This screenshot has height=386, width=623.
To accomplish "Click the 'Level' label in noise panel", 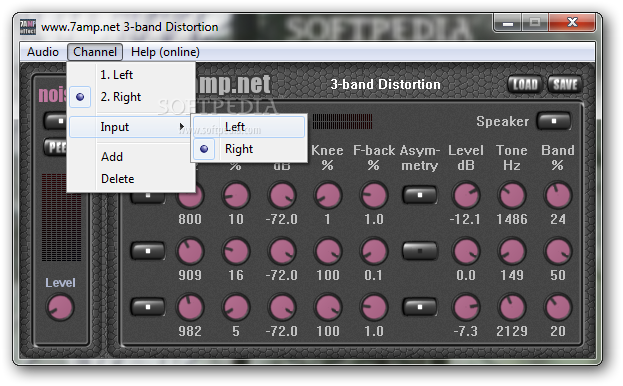I will pyautogui.click(x=60, y=283).
